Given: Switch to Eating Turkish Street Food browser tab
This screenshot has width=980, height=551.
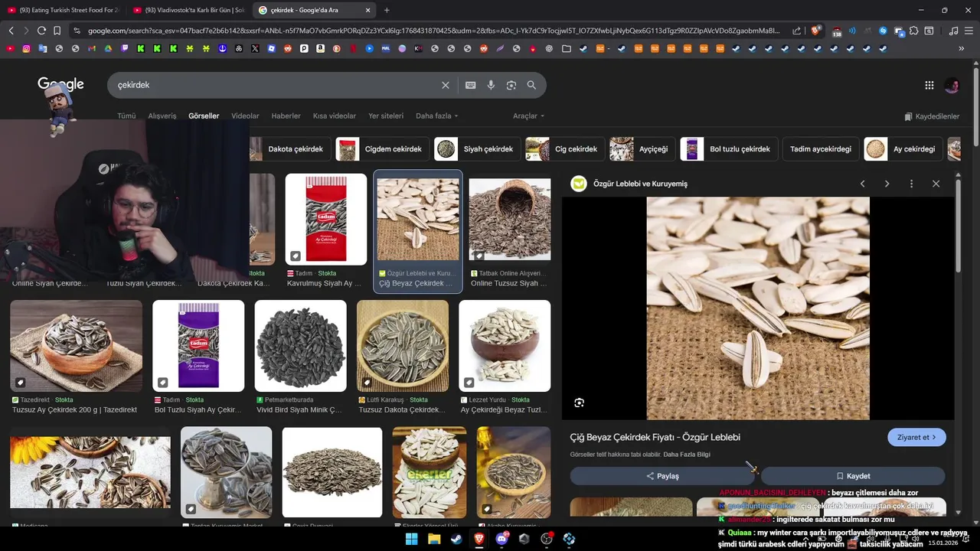Looking at the screenshot, I should click(63, 10).
